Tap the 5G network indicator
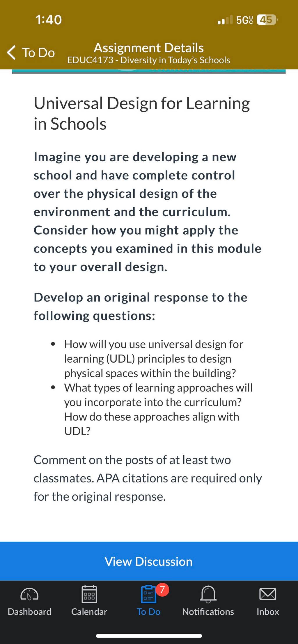 245,20
